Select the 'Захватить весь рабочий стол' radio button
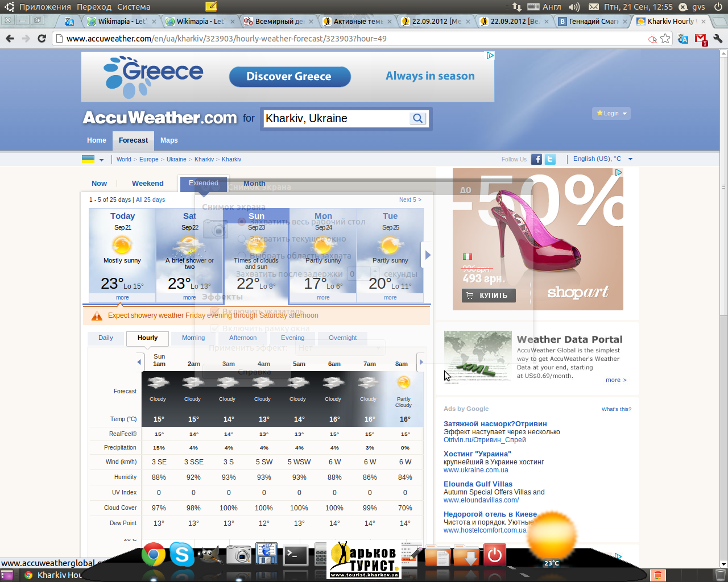This screenshot has height=582, width=728. point(242,222)
